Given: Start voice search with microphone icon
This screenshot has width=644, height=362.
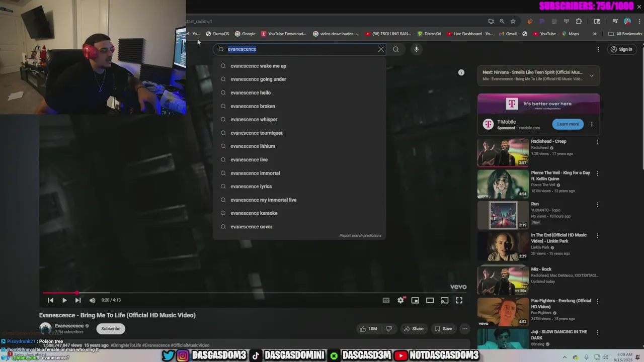Looking at the screenshot, I should tap(416, 49).
